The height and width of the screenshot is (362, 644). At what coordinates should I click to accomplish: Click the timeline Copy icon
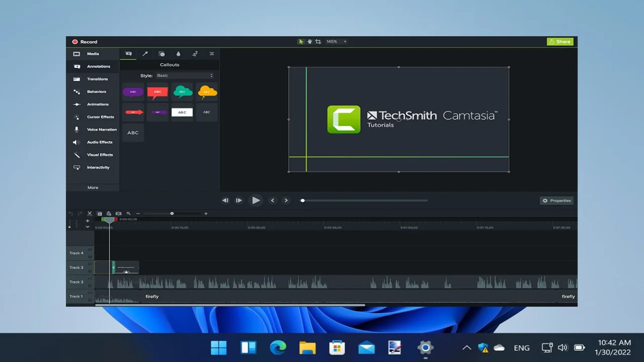point(99,214)
